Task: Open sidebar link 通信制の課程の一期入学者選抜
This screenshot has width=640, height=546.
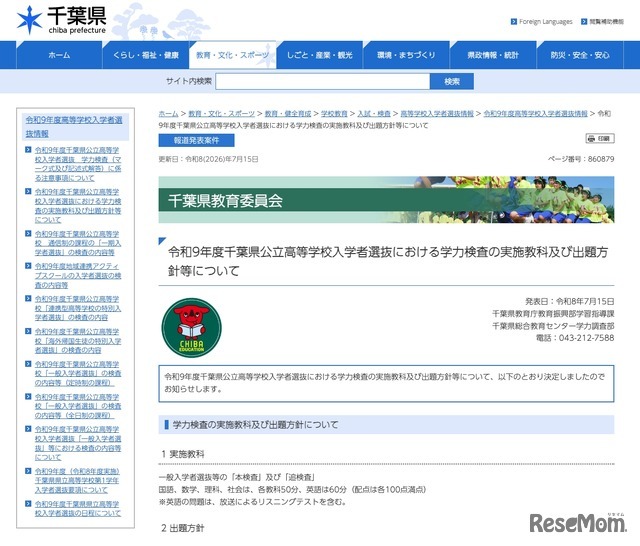Action: [78, 243]
